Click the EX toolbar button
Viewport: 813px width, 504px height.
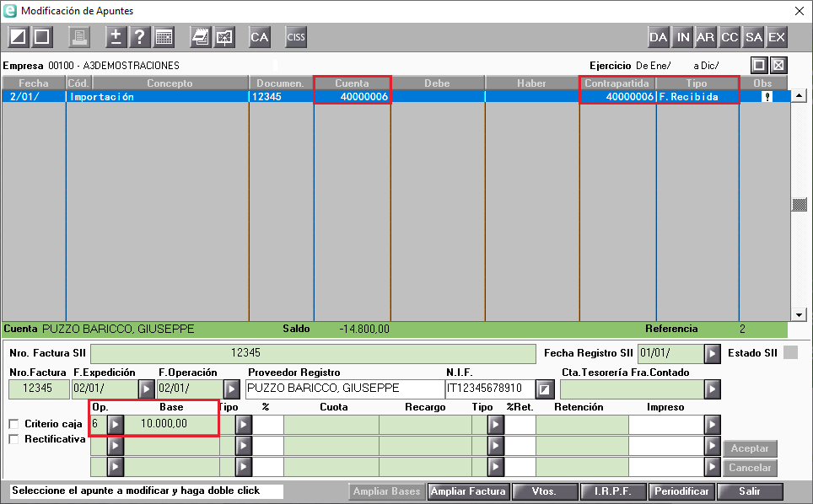point(777,37)
